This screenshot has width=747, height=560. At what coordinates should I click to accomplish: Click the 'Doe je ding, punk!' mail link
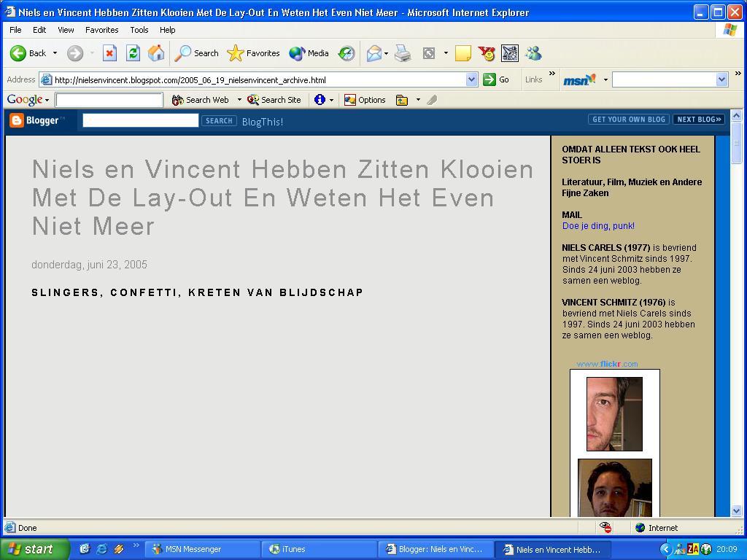598,226
